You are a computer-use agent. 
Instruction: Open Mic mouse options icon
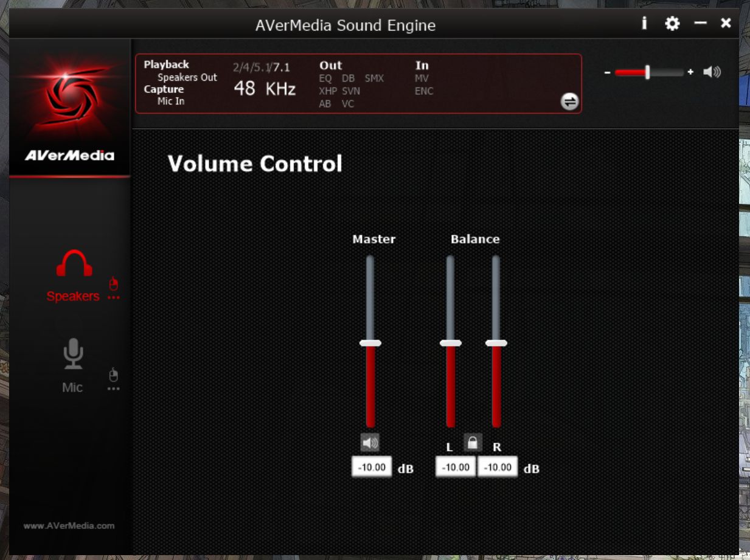coord(114,380)
